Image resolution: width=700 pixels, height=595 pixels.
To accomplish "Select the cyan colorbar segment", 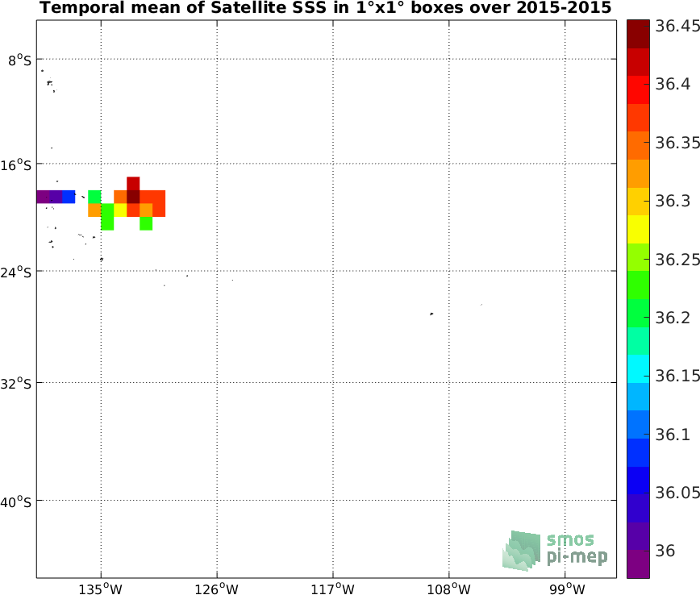I will click(638, 369).
